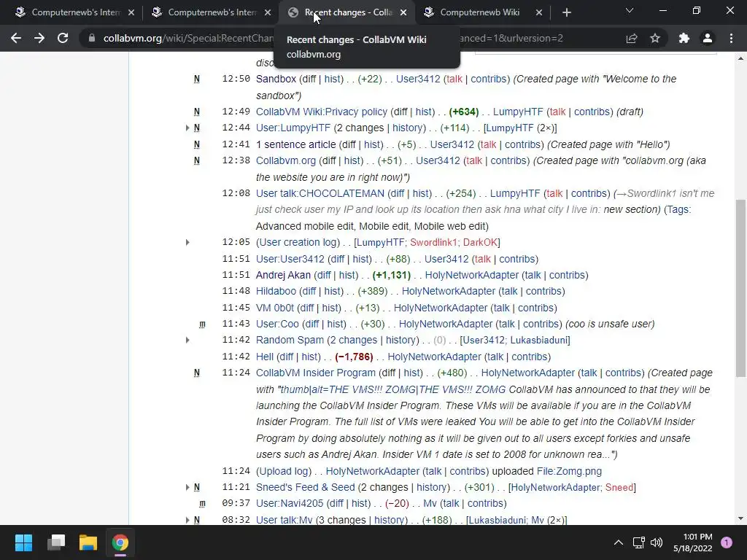Reload the page with the refresh icon
Screen dimensions: 747x560
coord(63,38)
